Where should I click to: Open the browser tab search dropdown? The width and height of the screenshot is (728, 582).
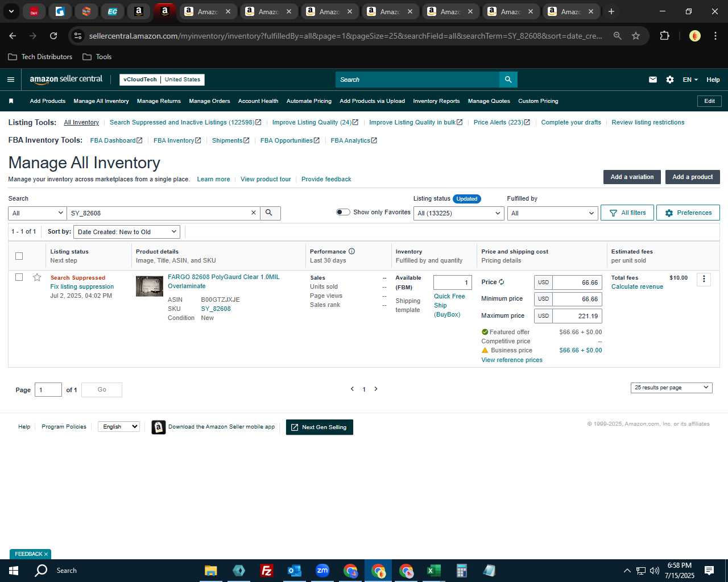[x=11, y=11]
